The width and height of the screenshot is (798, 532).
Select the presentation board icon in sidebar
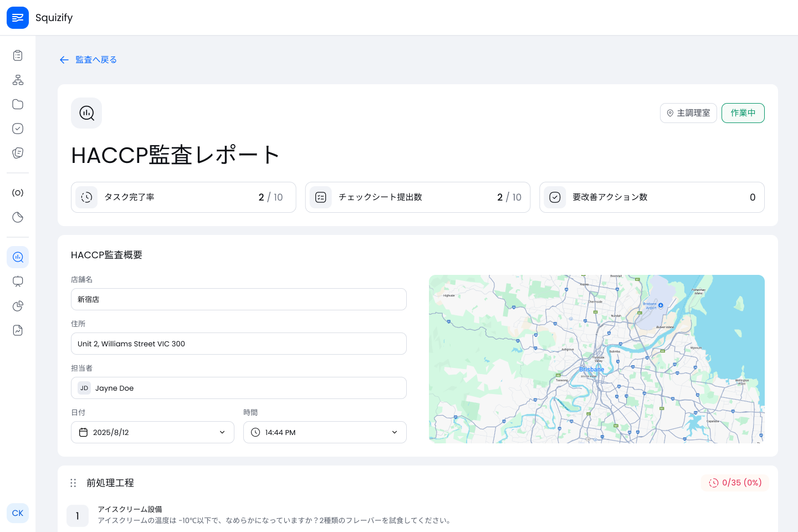[x=18, y=282]
